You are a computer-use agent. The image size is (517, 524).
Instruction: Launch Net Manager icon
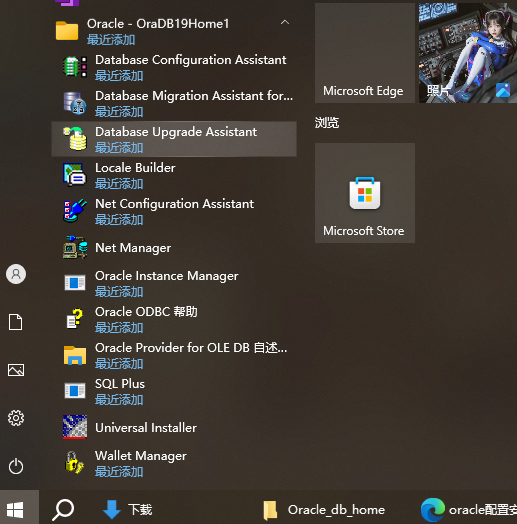pos(75,247)
